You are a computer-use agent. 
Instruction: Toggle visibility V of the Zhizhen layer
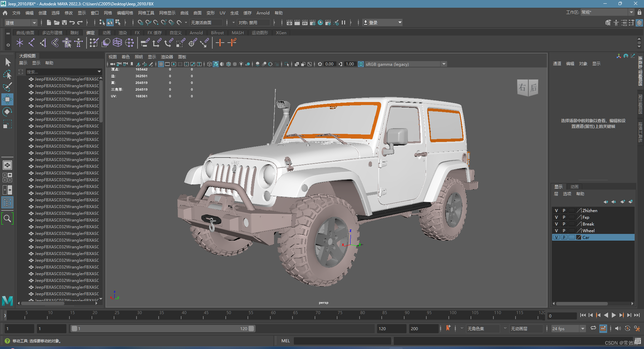coord(556,211)
